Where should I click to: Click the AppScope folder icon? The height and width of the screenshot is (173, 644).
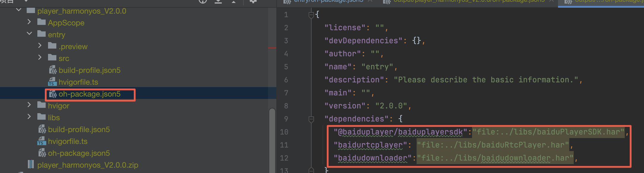42,23
